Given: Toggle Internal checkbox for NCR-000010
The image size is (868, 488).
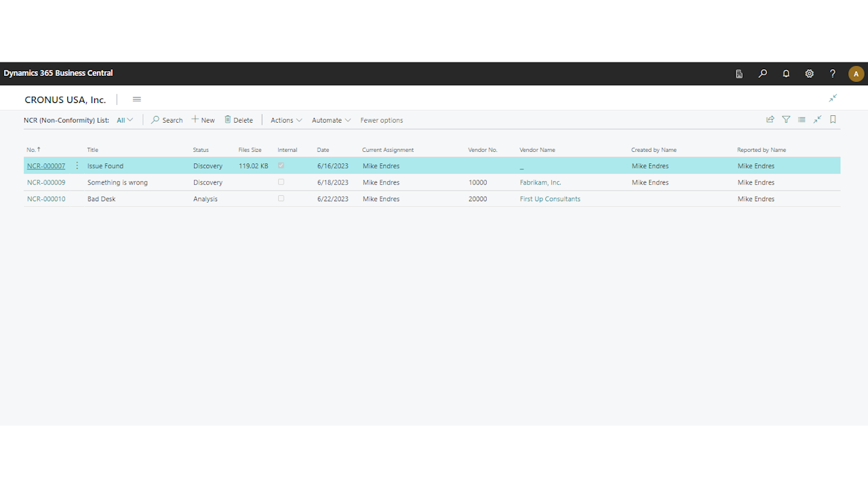Looking at the screenshot, I should [x=281, y=199].
